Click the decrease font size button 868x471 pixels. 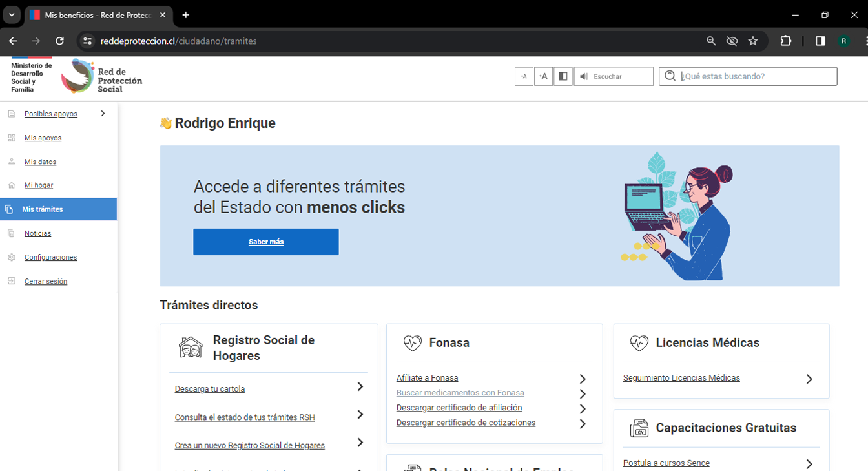[x=524, y=76]
